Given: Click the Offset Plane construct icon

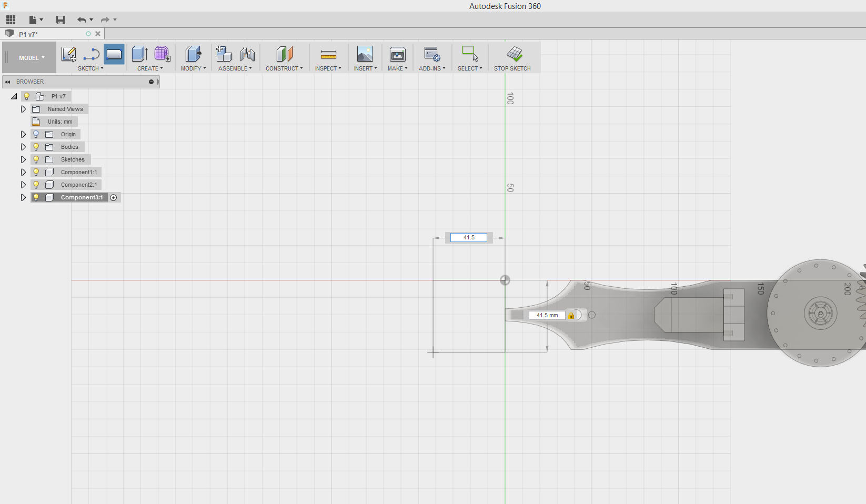Looking at the screenshot, I should 284,54.
